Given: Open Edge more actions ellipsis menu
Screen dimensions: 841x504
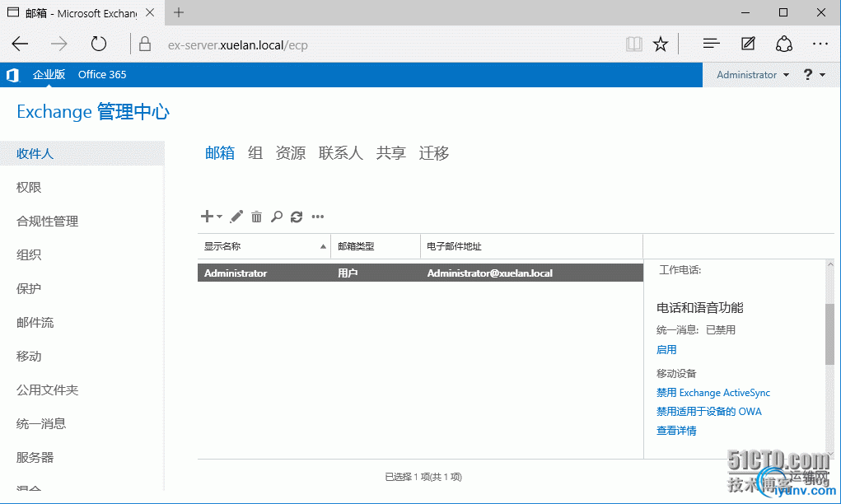Looking at the screenshot, I should point(820,44).
